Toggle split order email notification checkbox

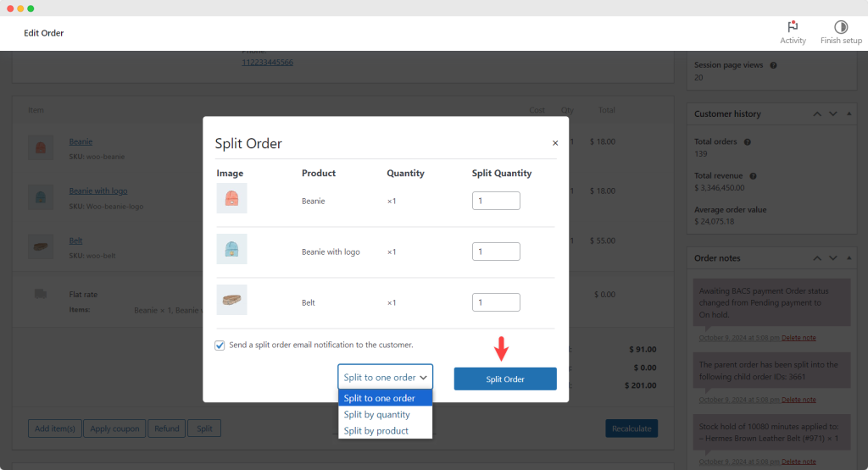[220, 346]
